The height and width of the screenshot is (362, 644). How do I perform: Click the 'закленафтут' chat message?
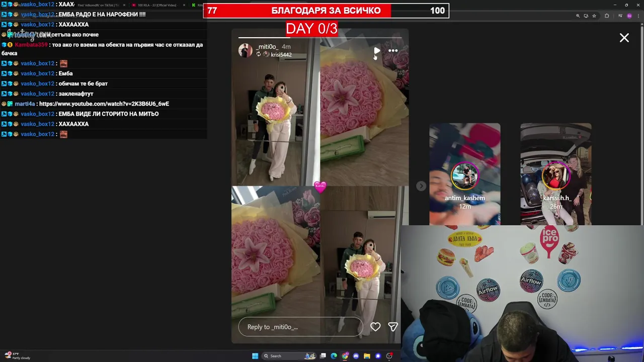(x=76, y=94)
